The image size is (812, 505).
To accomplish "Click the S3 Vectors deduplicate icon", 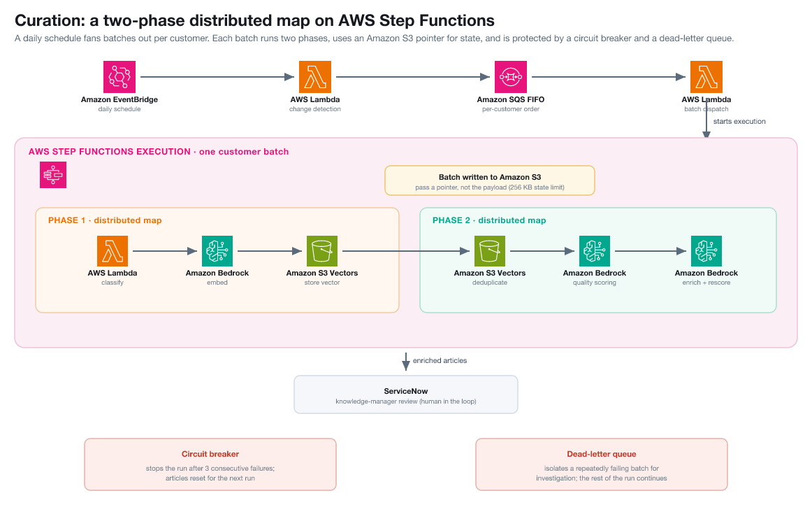I will pos(490,251).
